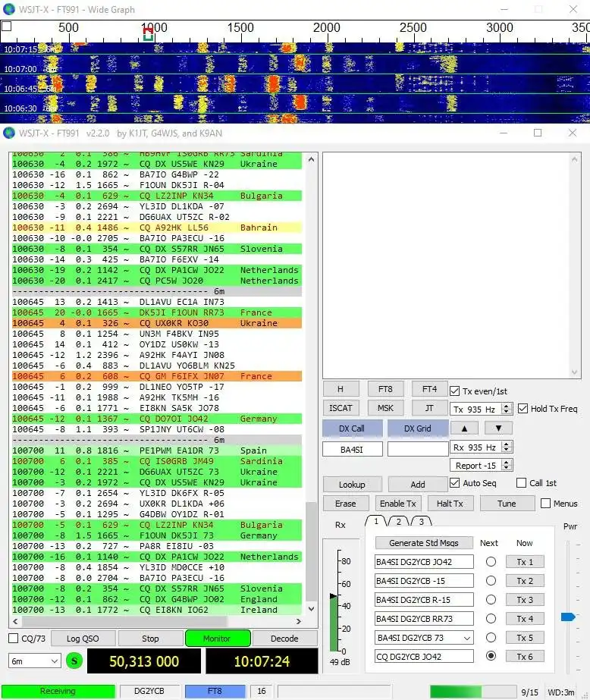Screen dimensions: 590x700
Task: Click the Lookup button
Action: (x=352, y=485)
